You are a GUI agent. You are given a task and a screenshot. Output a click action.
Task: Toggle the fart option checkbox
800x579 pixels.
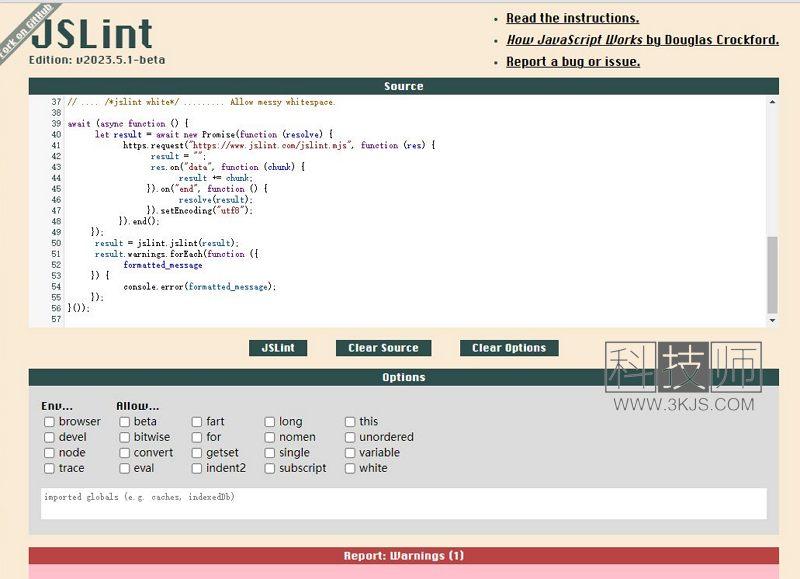[x=197, y=422]
